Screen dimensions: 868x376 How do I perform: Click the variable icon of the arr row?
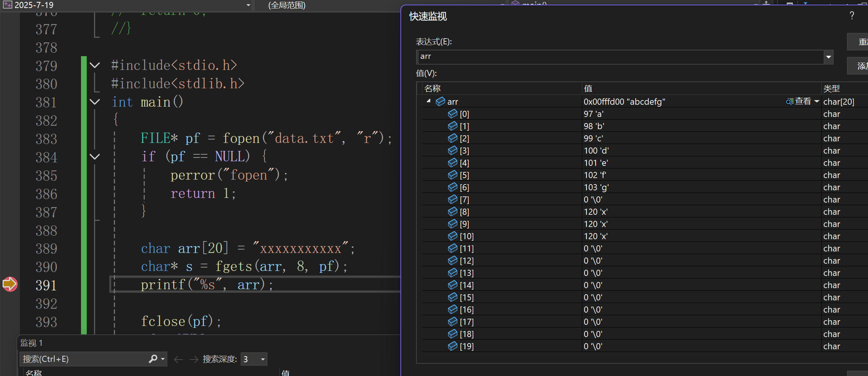(440, 101)
